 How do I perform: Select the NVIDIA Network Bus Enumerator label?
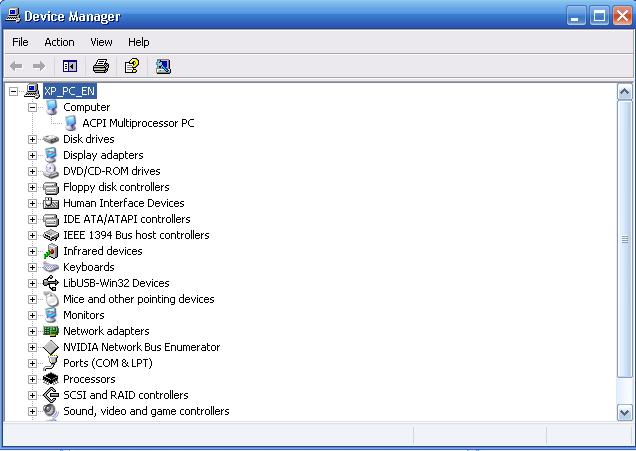[142, 347]
